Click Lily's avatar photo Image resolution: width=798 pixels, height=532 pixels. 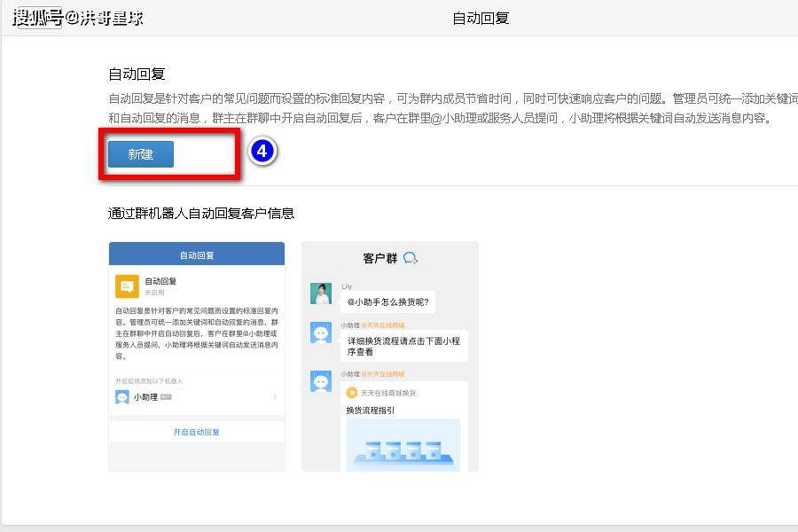point(321,294)
